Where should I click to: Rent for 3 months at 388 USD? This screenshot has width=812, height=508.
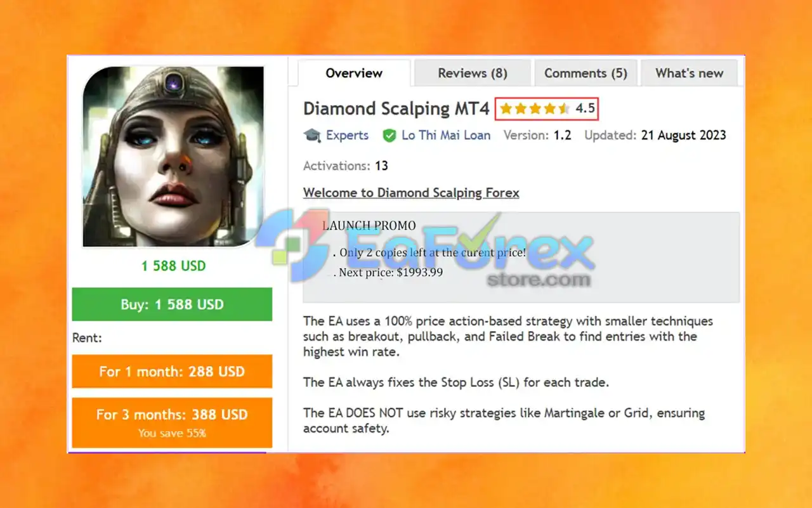click(172, 422)
